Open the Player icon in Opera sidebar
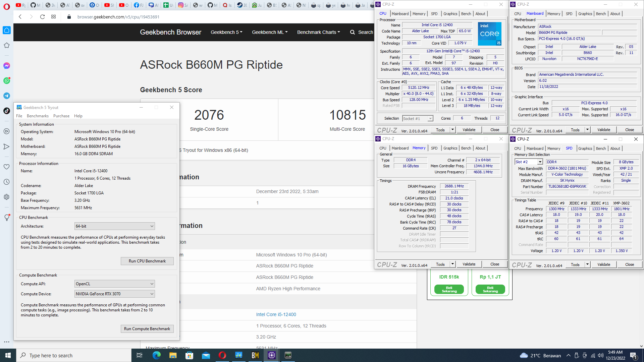The width and height of the screenshot is (644, 362). (7, 131)
